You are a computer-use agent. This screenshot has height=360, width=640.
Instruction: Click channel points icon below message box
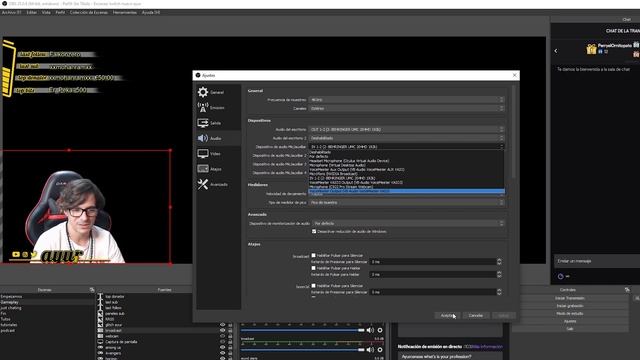tap(560, 276)
